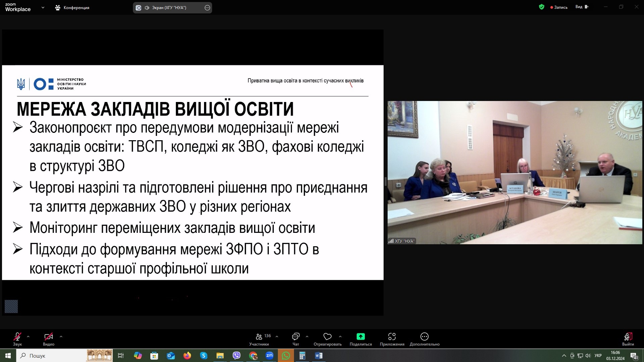Image resolution: width=644 pixels, height=362 pixels.
Task: Open the Дополнительно more options menu
Action: (x=424, y=339)
